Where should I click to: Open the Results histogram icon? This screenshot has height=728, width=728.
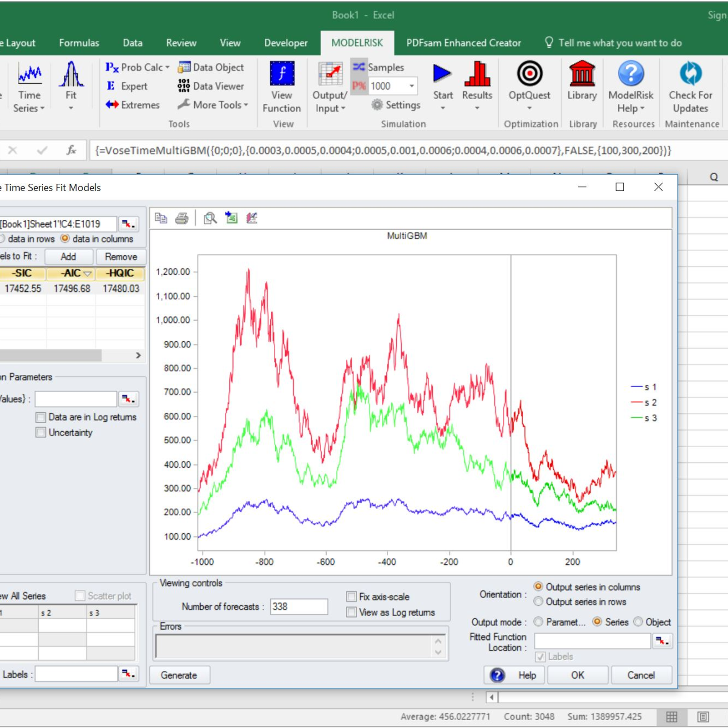477,73
